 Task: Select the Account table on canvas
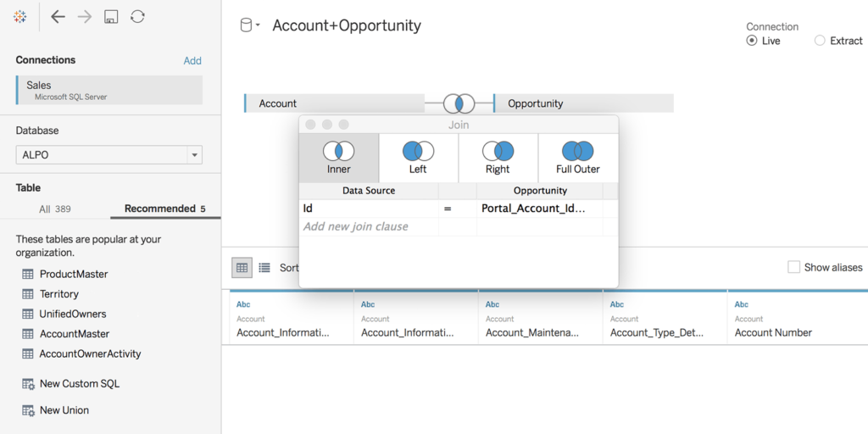tap(334, 103)
